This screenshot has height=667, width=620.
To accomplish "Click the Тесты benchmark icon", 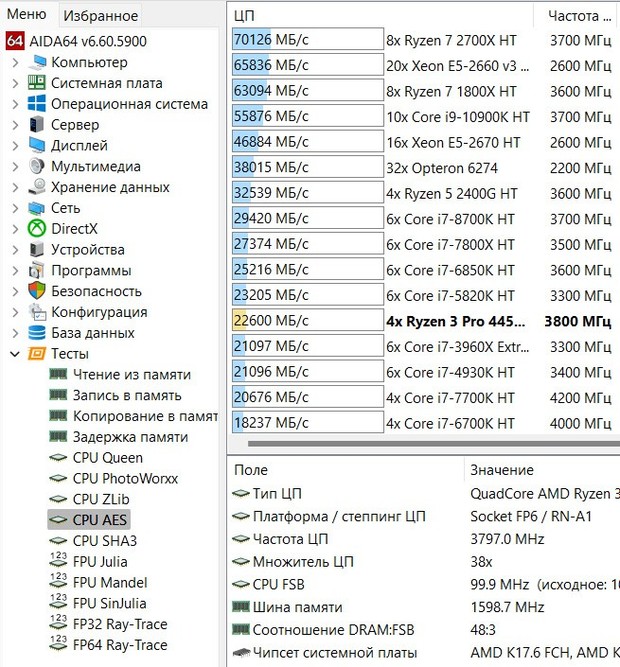I will (x=37, y=354).
